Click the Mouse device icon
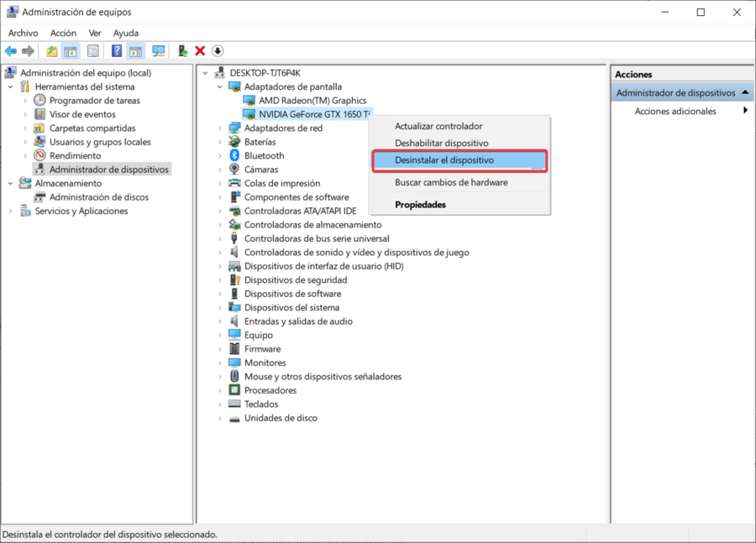The height and width of the screenshot is (543, 756). [234, 376]
